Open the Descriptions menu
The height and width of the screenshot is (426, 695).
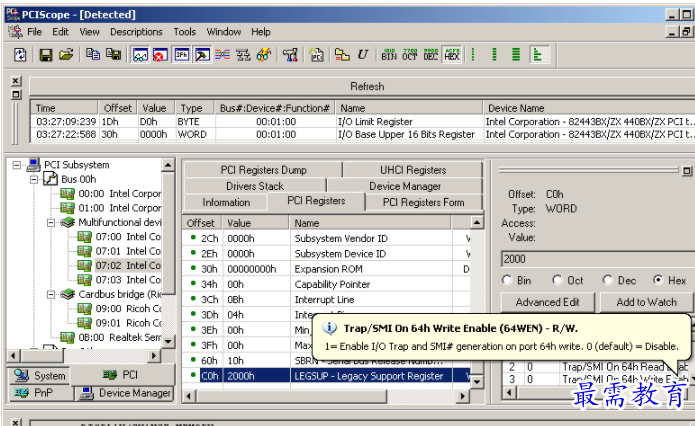pos(136,31)
